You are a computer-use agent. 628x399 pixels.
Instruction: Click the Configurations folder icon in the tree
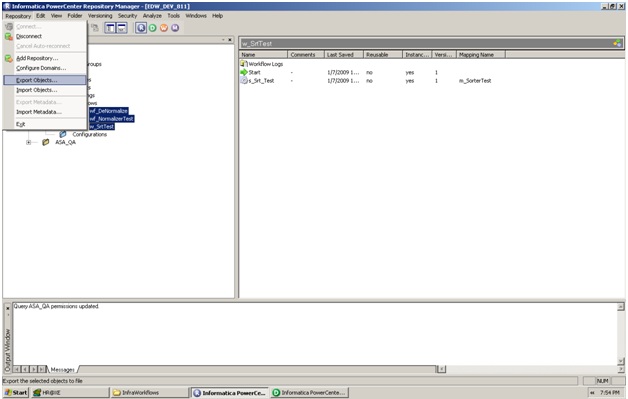(x=63, y=134)
